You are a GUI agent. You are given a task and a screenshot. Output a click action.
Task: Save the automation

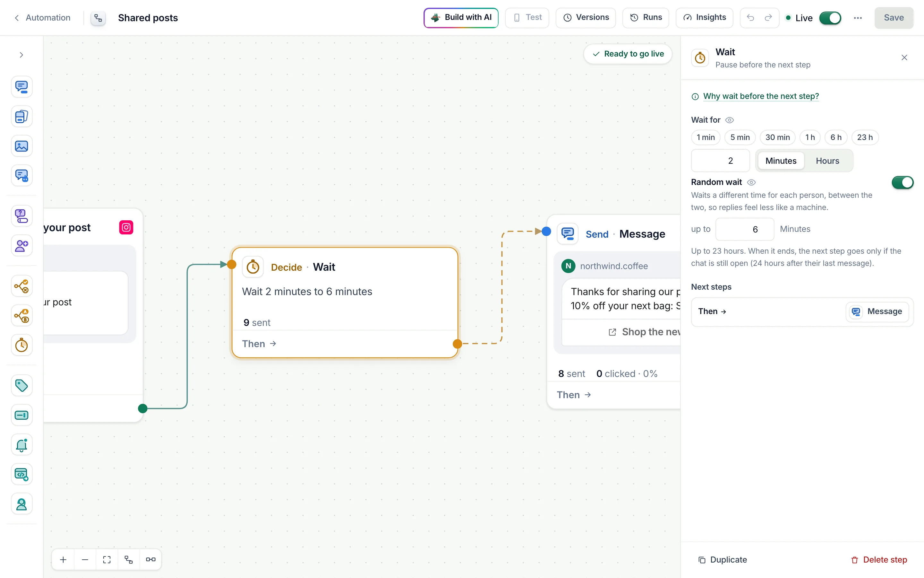click(894, 18)
